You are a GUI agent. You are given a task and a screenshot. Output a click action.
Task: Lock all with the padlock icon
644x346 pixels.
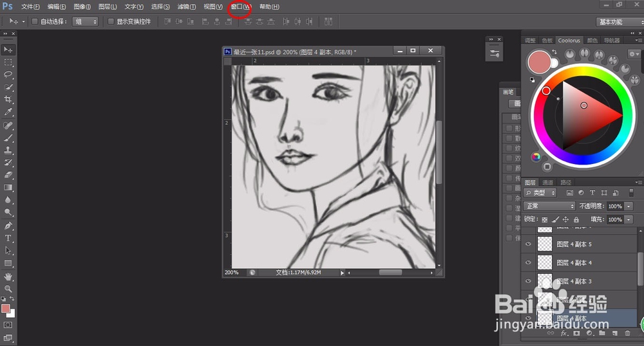click(576, 219)
